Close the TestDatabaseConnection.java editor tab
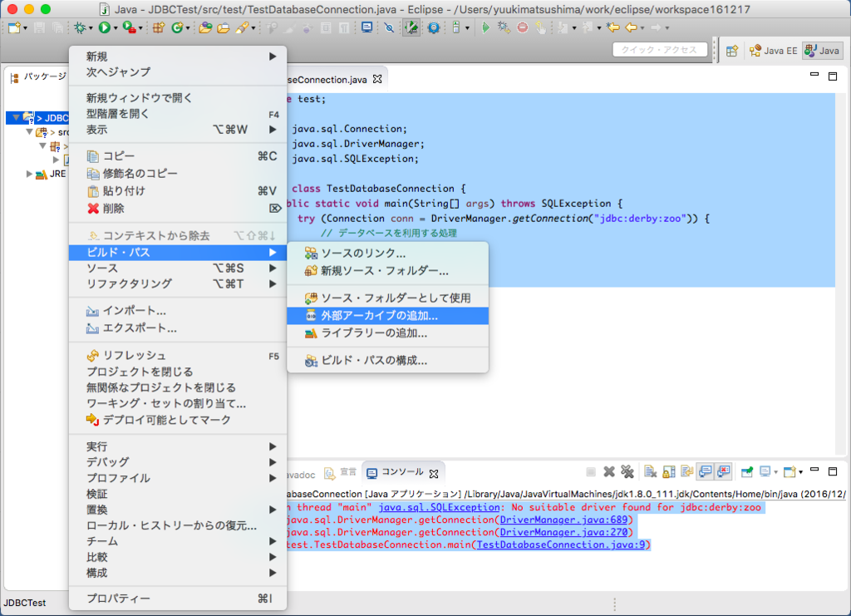 (378, 79)
